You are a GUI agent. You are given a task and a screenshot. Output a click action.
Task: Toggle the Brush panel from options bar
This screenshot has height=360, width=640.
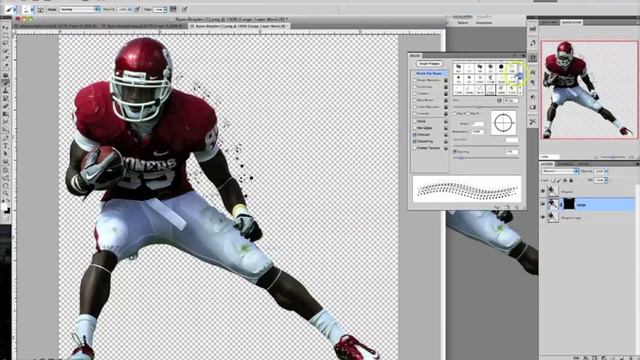[41, 9]
